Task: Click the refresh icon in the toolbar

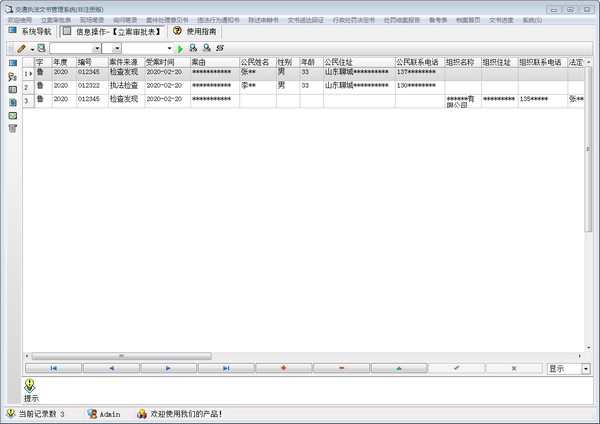Action: (x=219, y=48)
